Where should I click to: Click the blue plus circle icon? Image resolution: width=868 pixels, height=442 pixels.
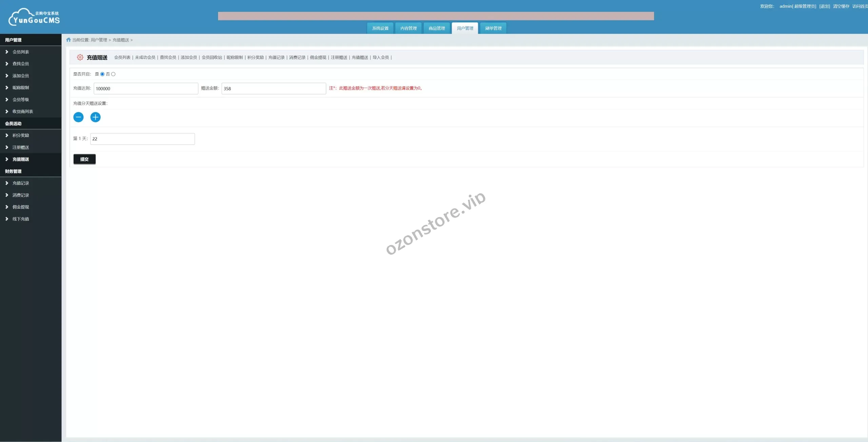coord(95,117)
